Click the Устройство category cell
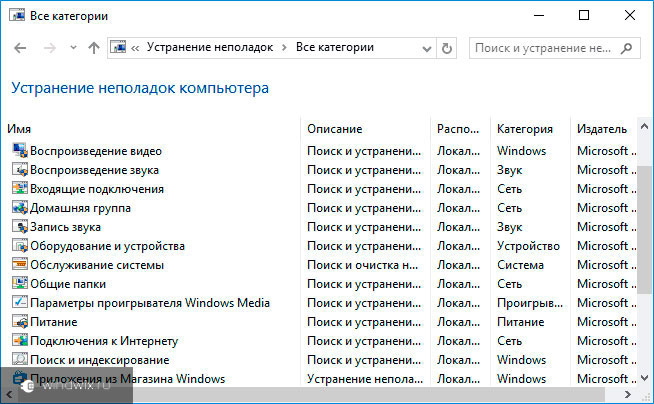This screenshot has height=404, width=654. pyautogui.click(x=528, y=246)
